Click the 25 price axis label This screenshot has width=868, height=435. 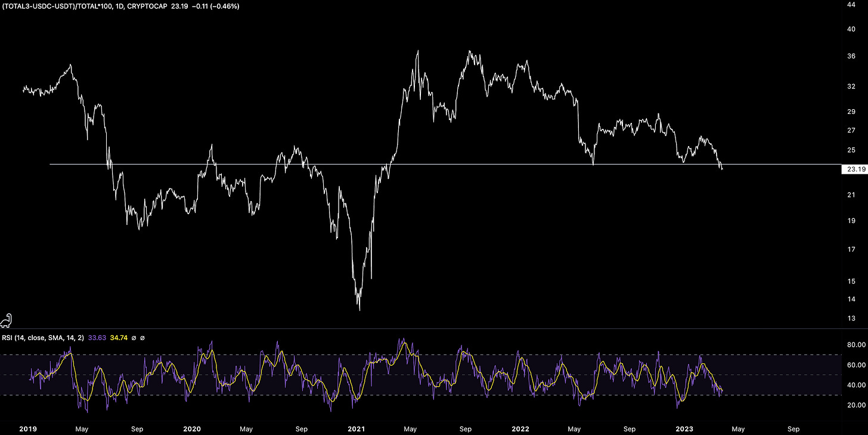coord(851,150)
